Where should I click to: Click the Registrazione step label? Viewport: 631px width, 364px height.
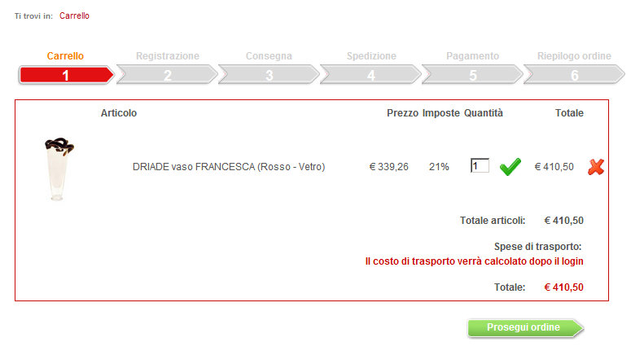click(x=168, y=56)
